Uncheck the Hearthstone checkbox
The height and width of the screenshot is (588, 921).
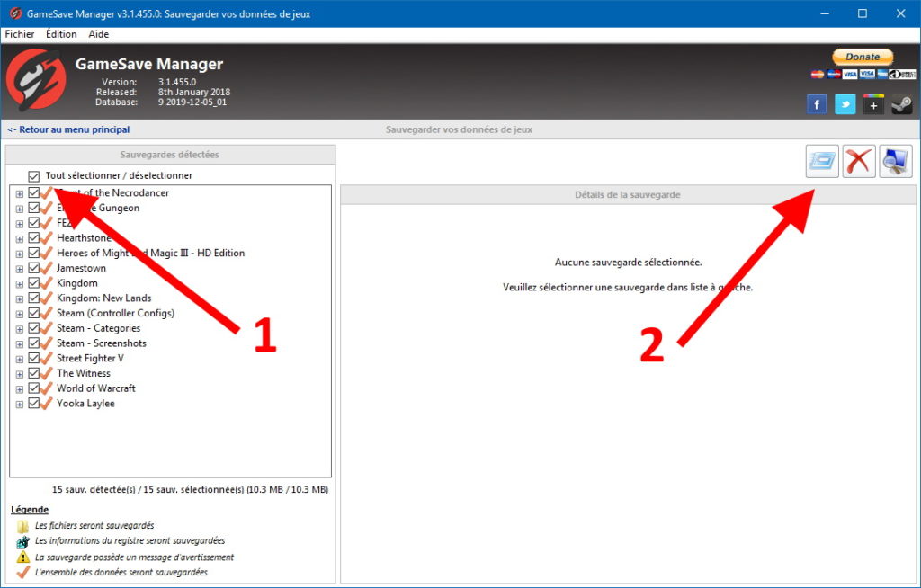(x=33, y=238)
